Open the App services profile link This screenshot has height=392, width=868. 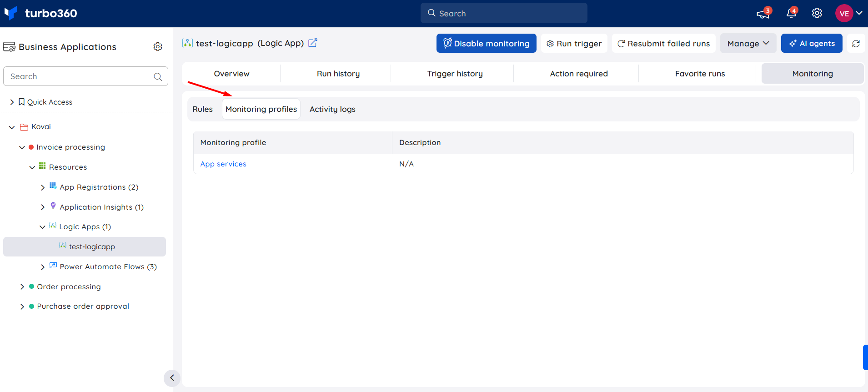(223, 164)
